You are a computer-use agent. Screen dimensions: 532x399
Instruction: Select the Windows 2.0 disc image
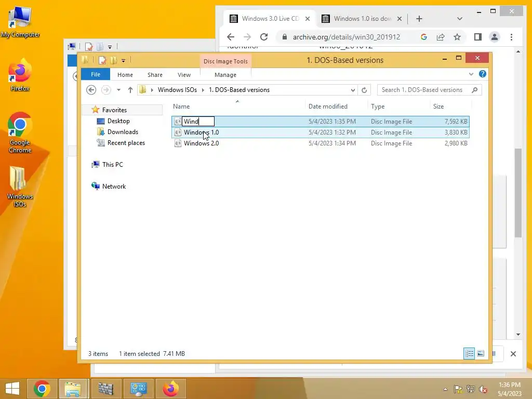[x=320, y=143]
